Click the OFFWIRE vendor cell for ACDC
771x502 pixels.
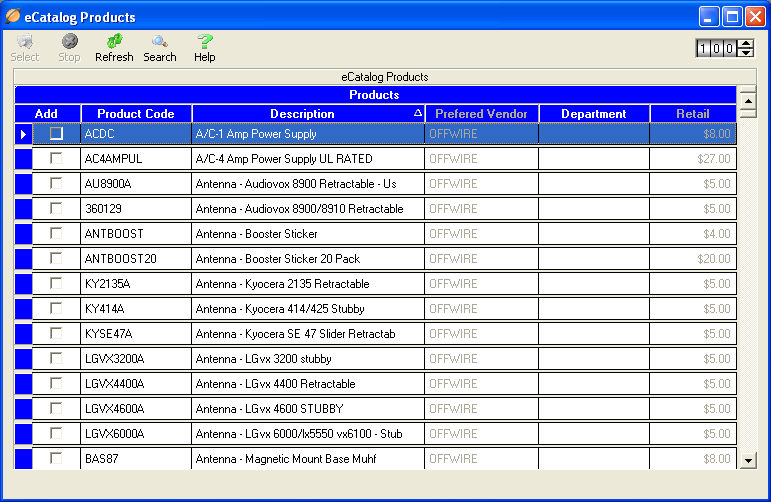(482, 134)
